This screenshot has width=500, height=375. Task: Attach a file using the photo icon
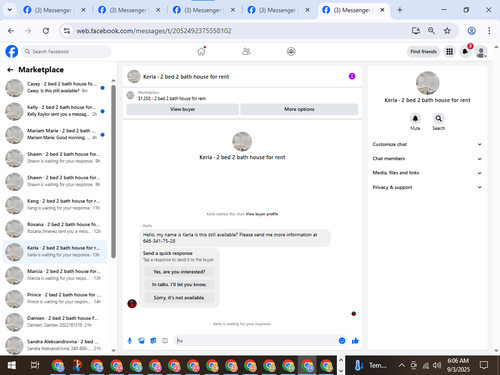(x=141, y=341)
